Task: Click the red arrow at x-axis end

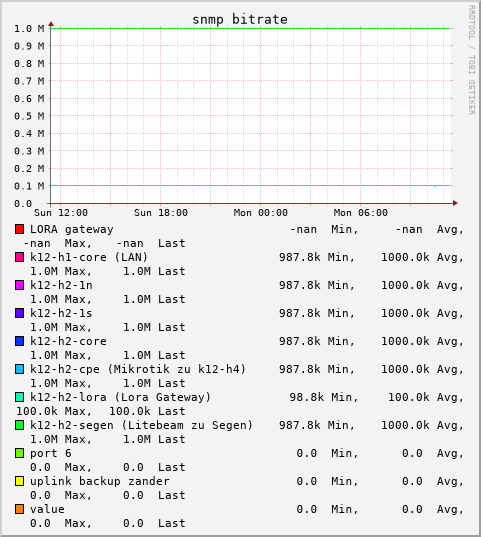Action: pos(455,203)
